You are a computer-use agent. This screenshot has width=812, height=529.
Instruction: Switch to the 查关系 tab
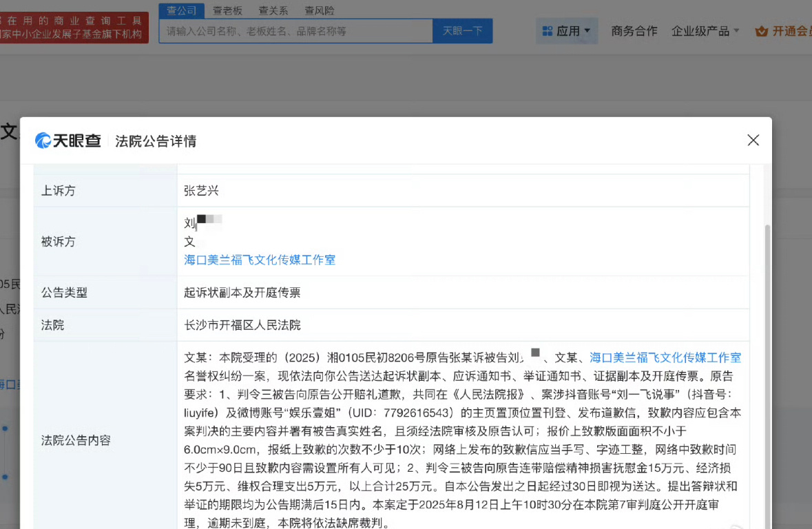(x=273, y=10)
